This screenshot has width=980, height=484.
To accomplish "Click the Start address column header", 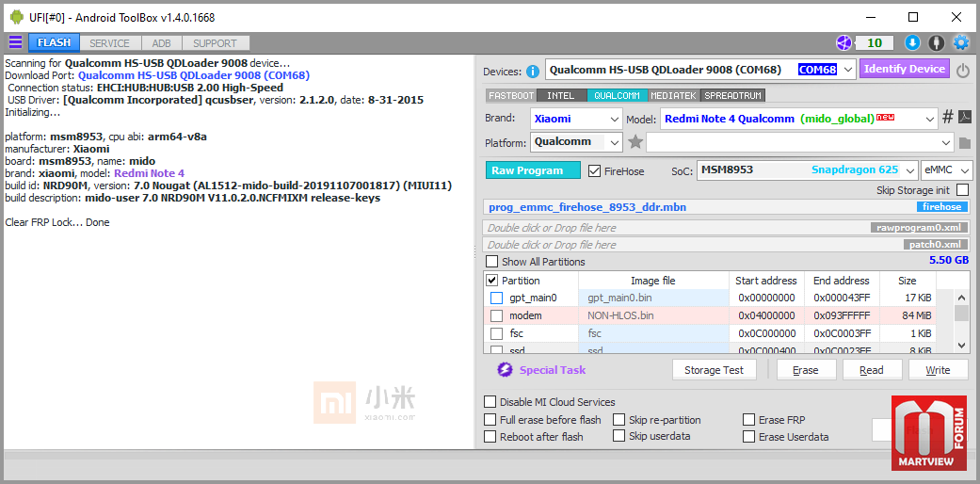I will (766, 281).
